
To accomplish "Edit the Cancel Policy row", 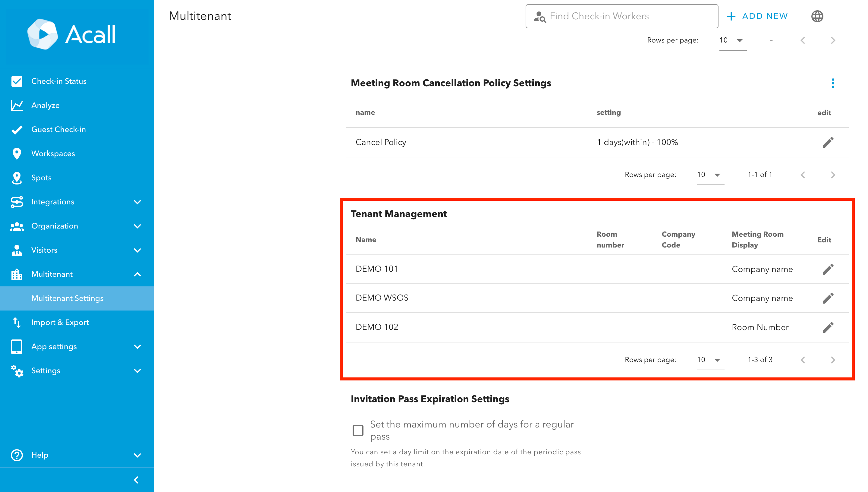I will tap(828, 142).
